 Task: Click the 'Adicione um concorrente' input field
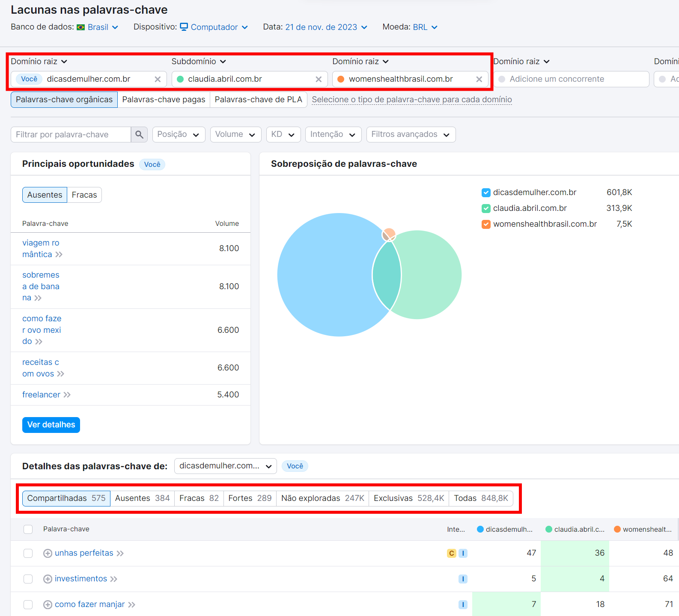tap(571, 79)
